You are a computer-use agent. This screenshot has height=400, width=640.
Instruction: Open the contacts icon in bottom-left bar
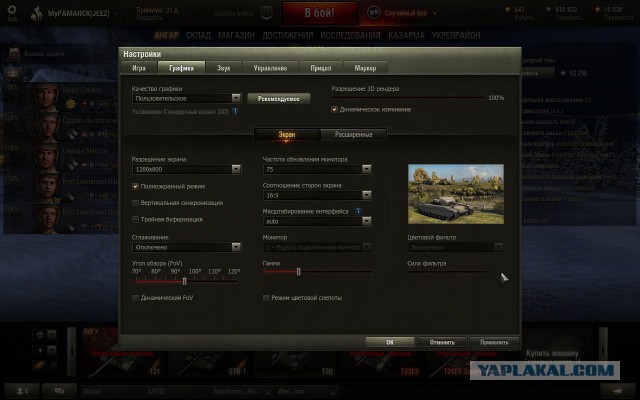[x=22, y=391]
